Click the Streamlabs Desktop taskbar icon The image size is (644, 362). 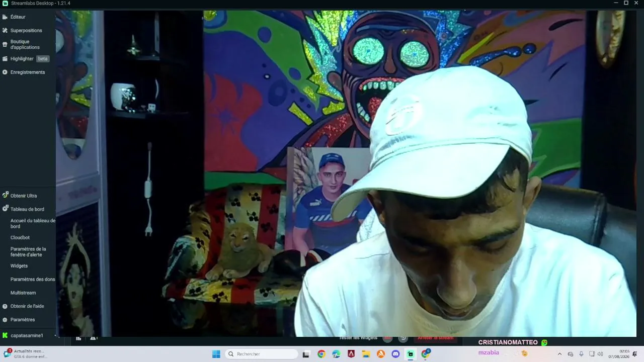tap(411, 354)
